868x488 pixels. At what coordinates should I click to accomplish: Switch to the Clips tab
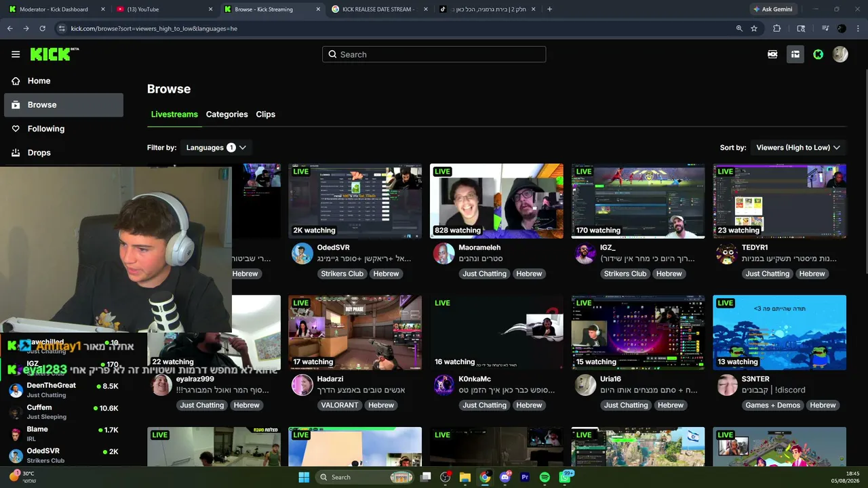pos(265,115)
